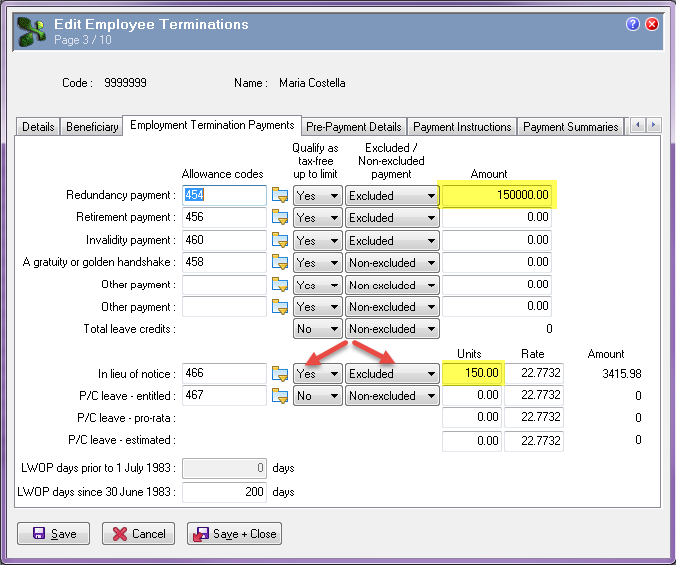Open In lieu of notice Excluded dropdown
The image size is (676, 565).
[x=392, y=374]
